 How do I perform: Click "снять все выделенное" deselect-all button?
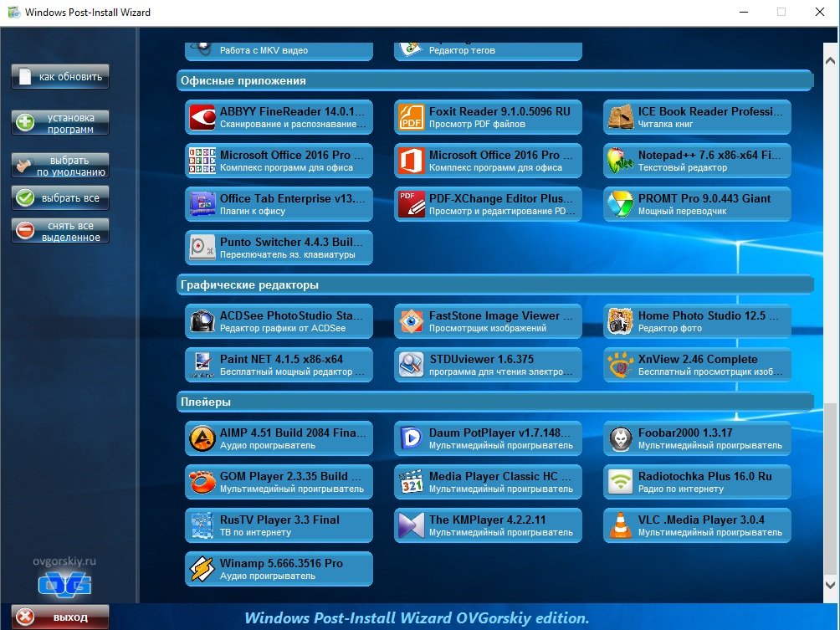tap(60, 231)
